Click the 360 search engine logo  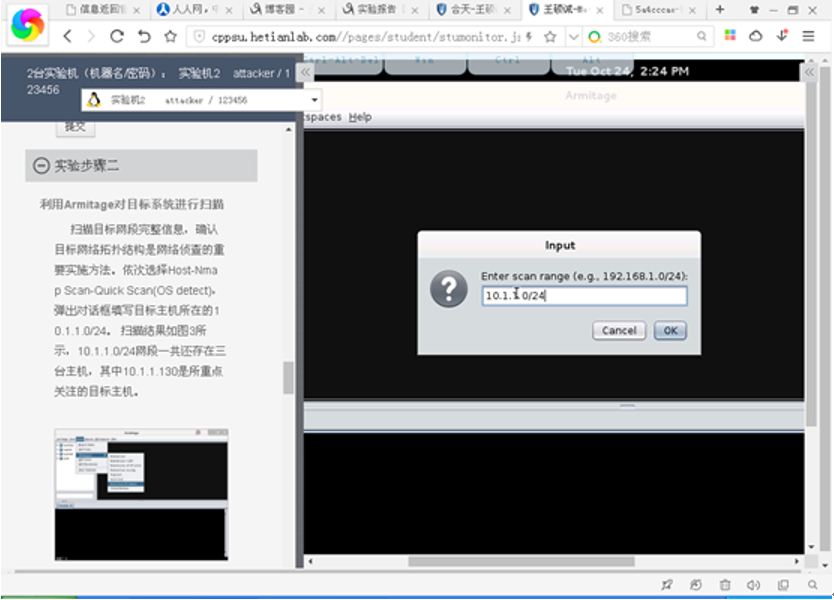[x=595, y=37]
